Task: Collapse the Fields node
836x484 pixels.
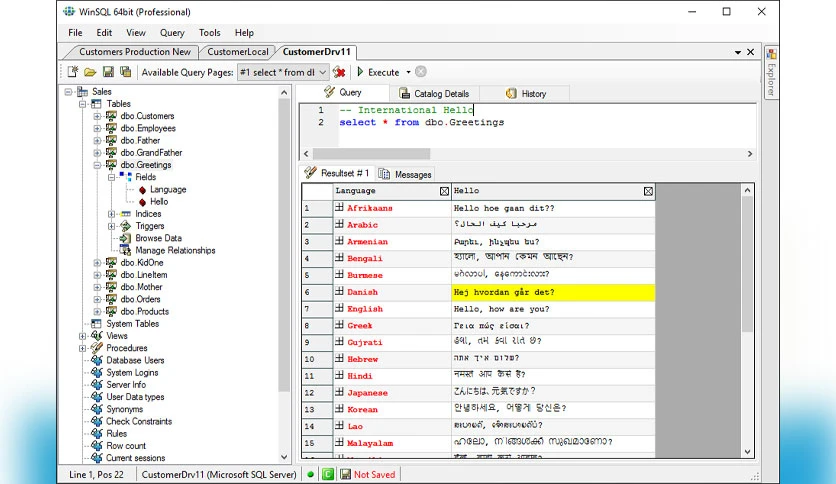Action: [111, 177]
